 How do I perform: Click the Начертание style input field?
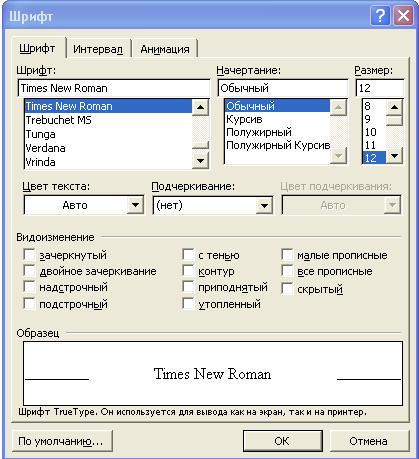(x=283, y=88)
